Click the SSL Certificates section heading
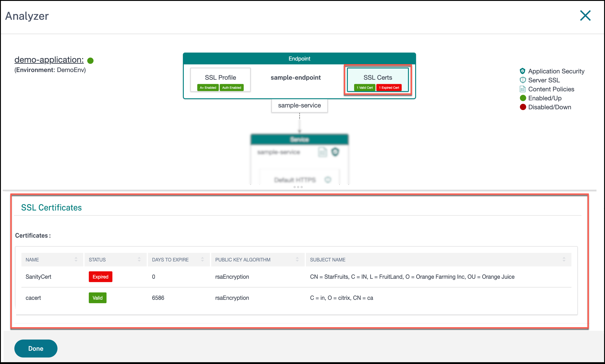The width and height of the screenshot is (605, 364). coord(51,208)
